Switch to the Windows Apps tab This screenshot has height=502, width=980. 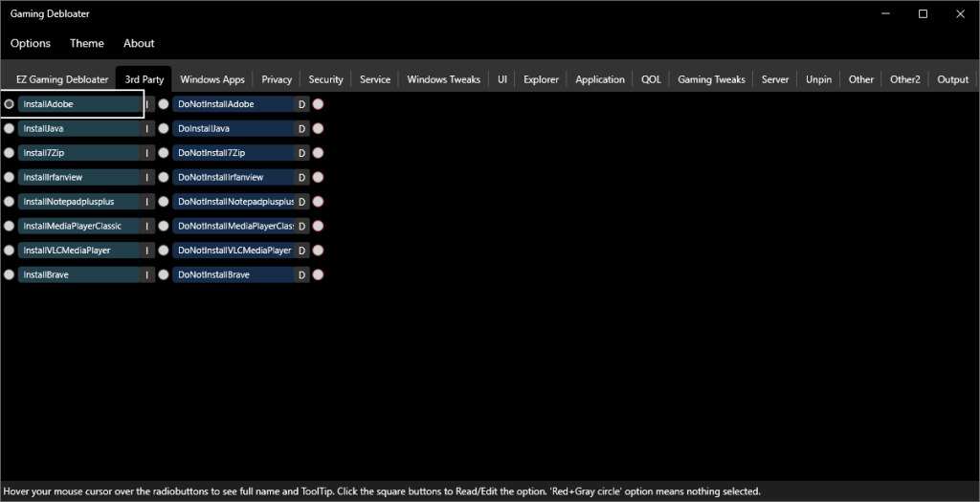point(212,79)
